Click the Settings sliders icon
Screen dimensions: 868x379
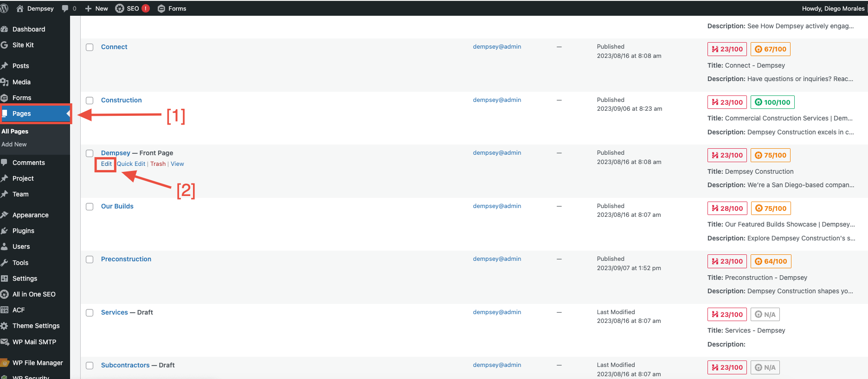tap(5, 278)
